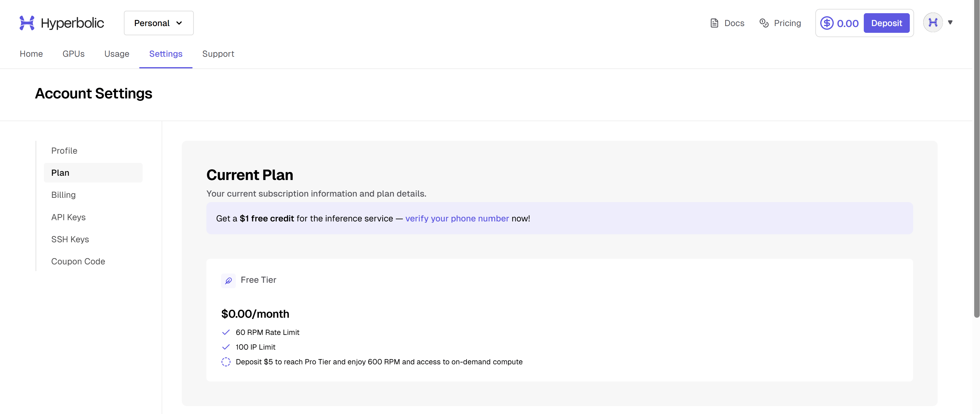
Task: Click the 60 RPM Rate Limit text
Action: coord(267,332)
